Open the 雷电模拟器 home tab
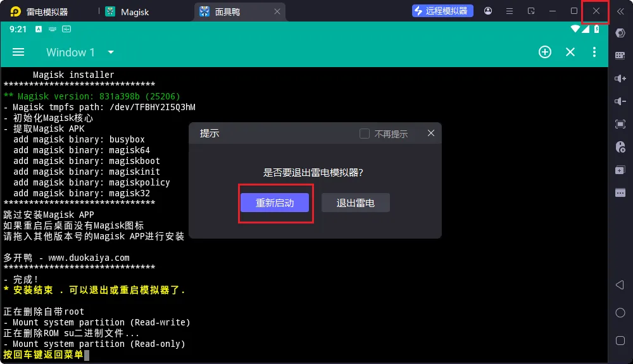The height and width of the screenshot is (364, 633). (39, 11)
